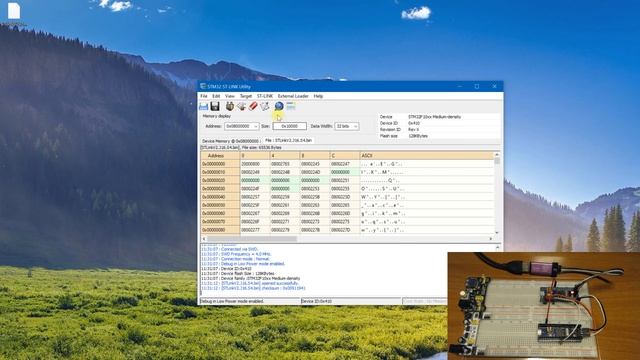Screen dimensions: 640x360
Task: Click the 4 column header
Action: (285, 156)
